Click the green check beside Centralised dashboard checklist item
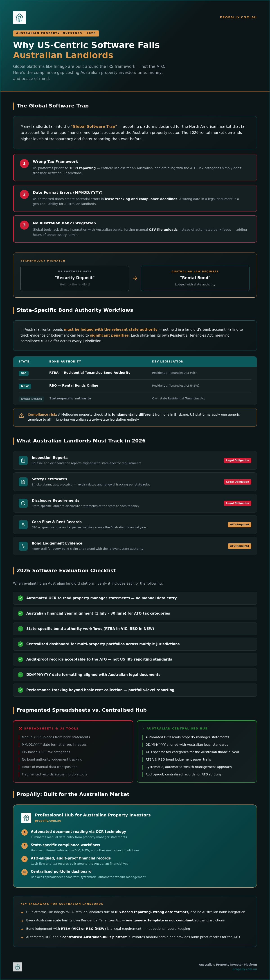 point(20,644)
